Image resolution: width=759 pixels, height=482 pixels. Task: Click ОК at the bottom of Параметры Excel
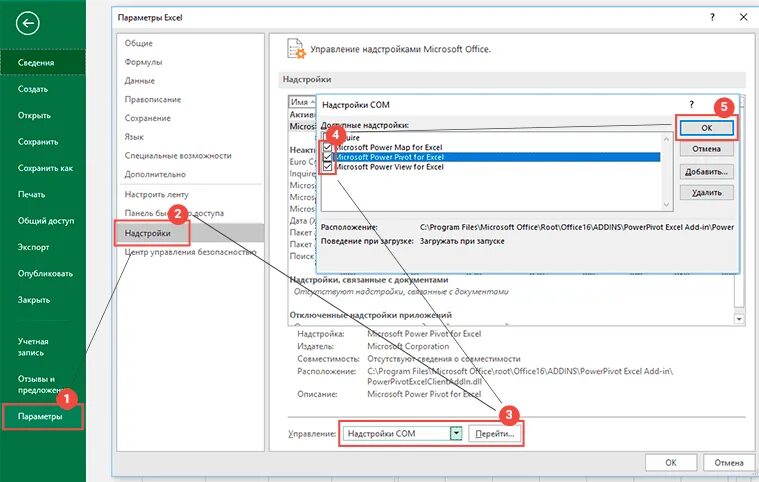(671, 463)
